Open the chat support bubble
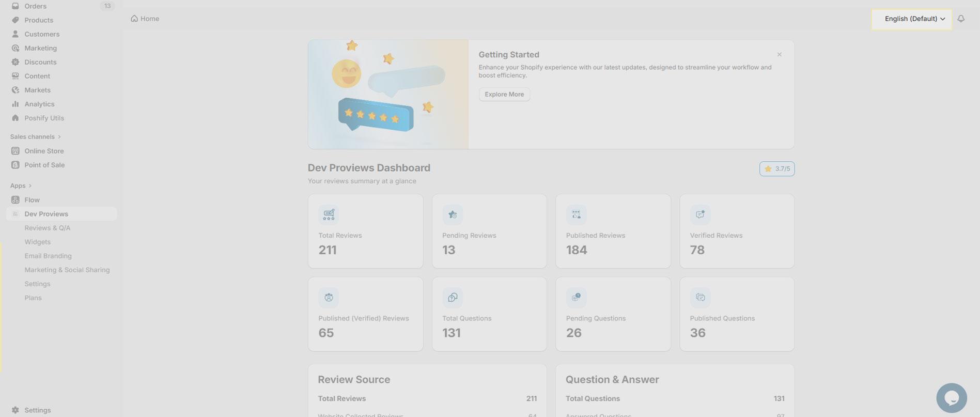Viewport: 980px width, 417px height. (951, 398)
